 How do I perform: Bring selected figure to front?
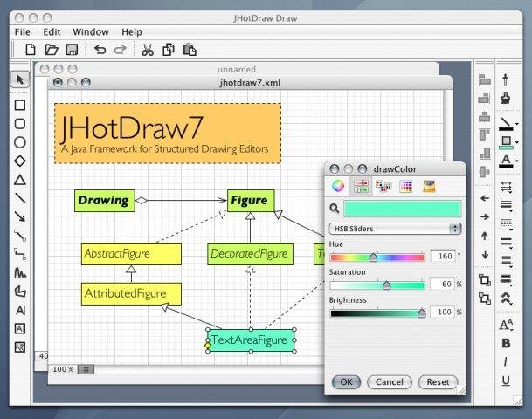pyautogui.click(x=485, y=280)
